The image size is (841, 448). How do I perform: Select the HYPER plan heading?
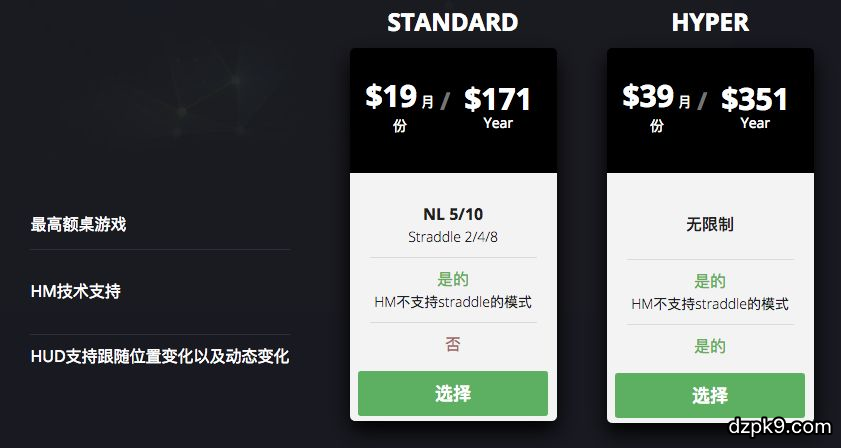(x=710, y=22)
